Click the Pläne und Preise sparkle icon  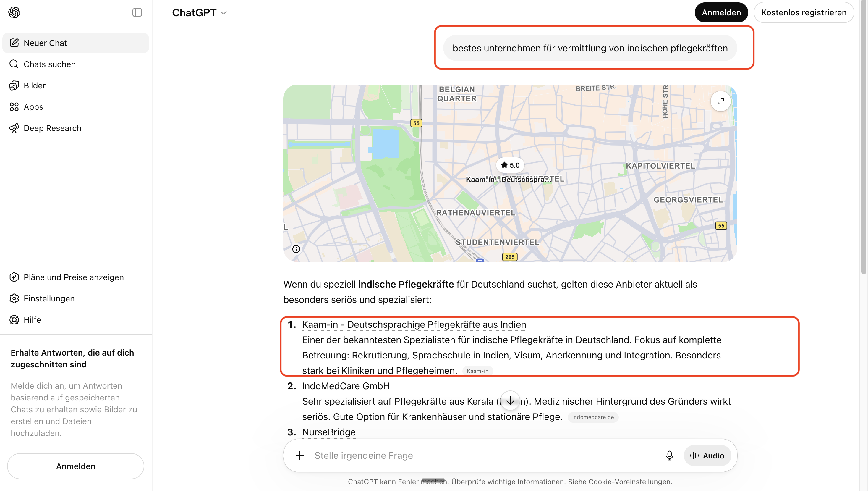(14, 277)
